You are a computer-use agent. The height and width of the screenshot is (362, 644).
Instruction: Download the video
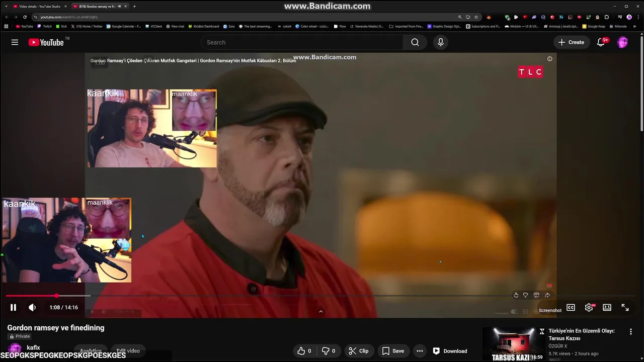(x=450, y=351)
